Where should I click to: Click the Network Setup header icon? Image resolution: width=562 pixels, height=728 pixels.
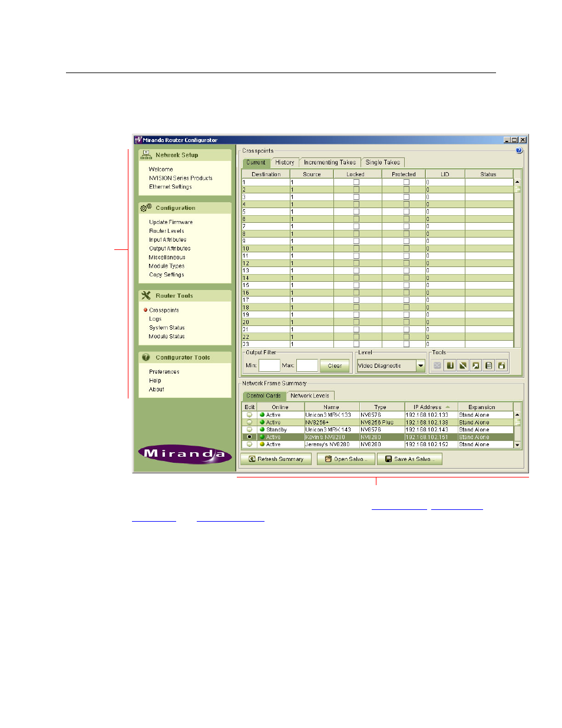tap(146, 155)
